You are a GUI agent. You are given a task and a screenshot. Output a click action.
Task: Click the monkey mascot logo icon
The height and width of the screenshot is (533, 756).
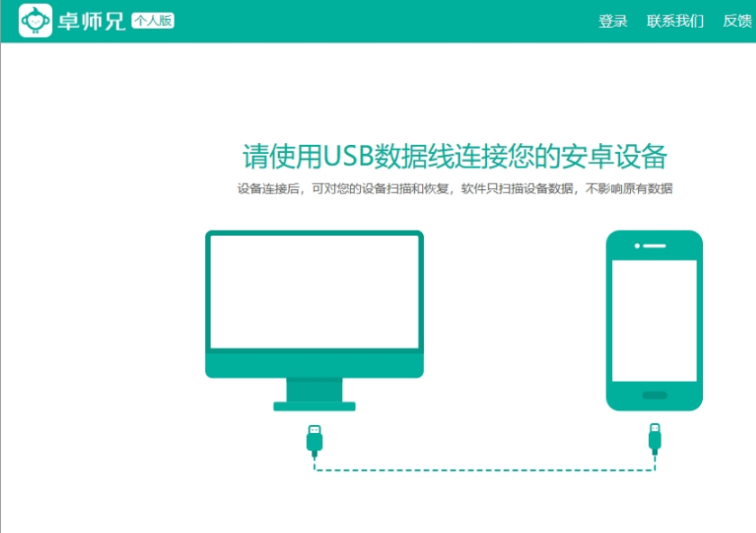pyautogui.click(x=33, y=20)
